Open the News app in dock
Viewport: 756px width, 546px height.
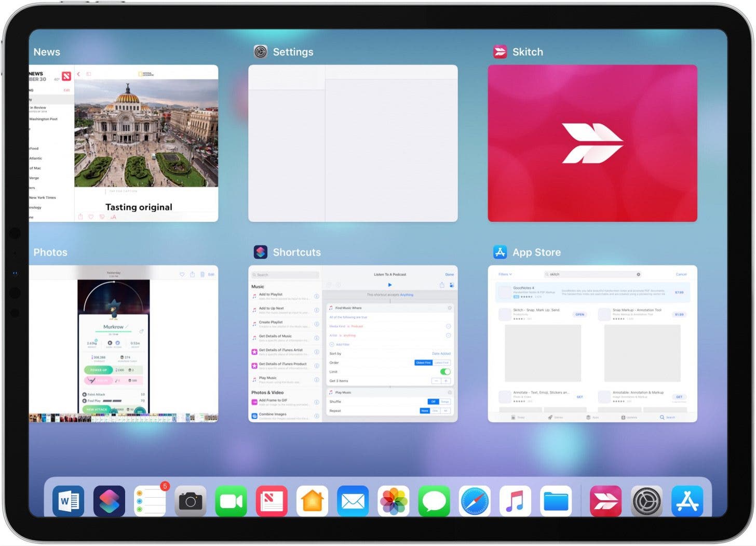click(272, 501)
